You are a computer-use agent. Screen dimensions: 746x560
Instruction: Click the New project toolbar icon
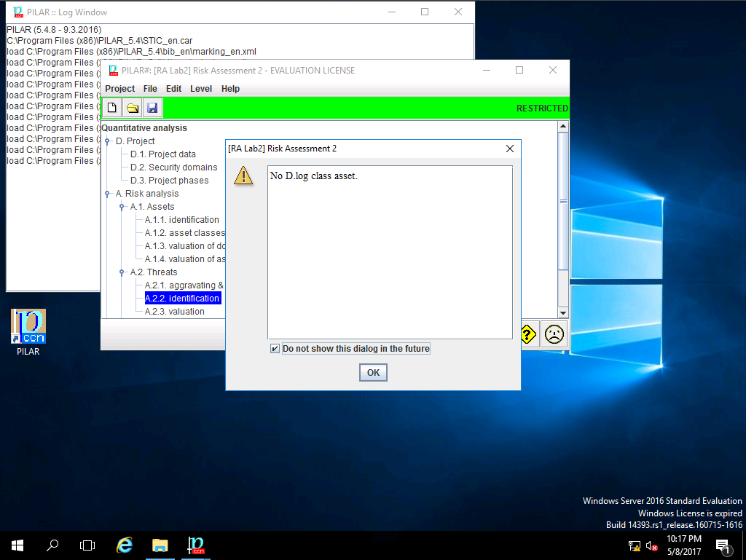112,108
